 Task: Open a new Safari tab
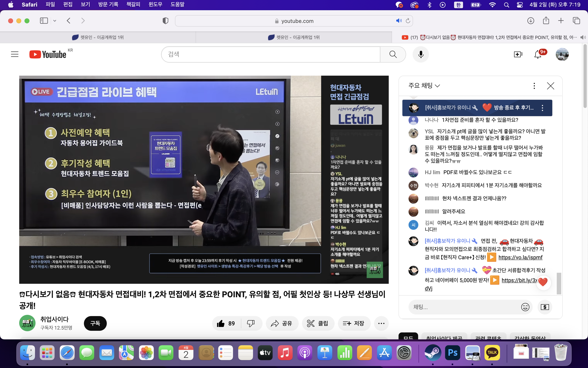click(561, 21)
